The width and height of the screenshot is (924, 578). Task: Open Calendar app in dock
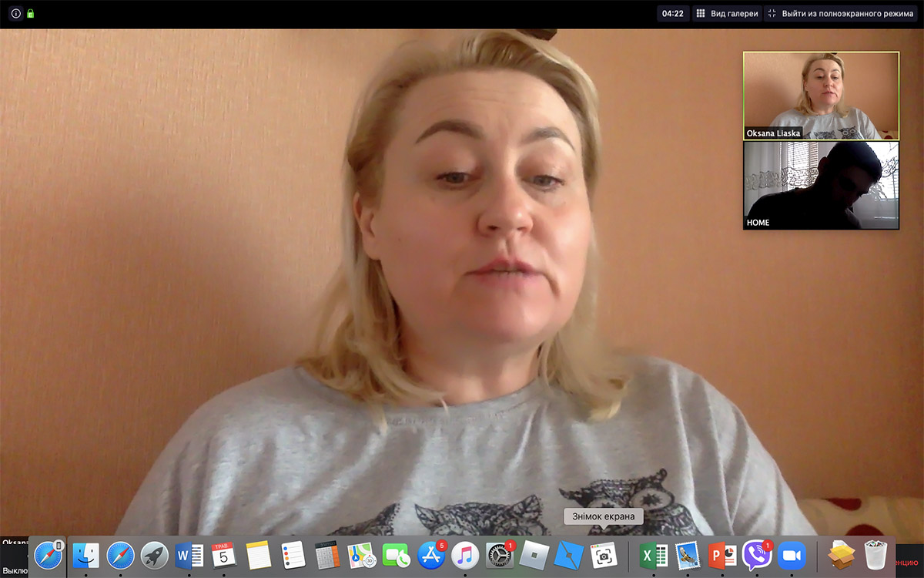pos(224,555)
